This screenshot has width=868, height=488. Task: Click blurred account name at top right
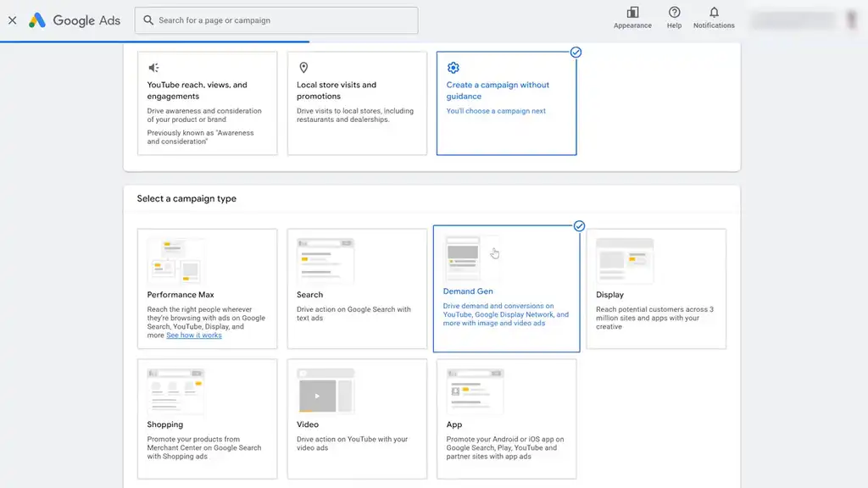point(793,20)
